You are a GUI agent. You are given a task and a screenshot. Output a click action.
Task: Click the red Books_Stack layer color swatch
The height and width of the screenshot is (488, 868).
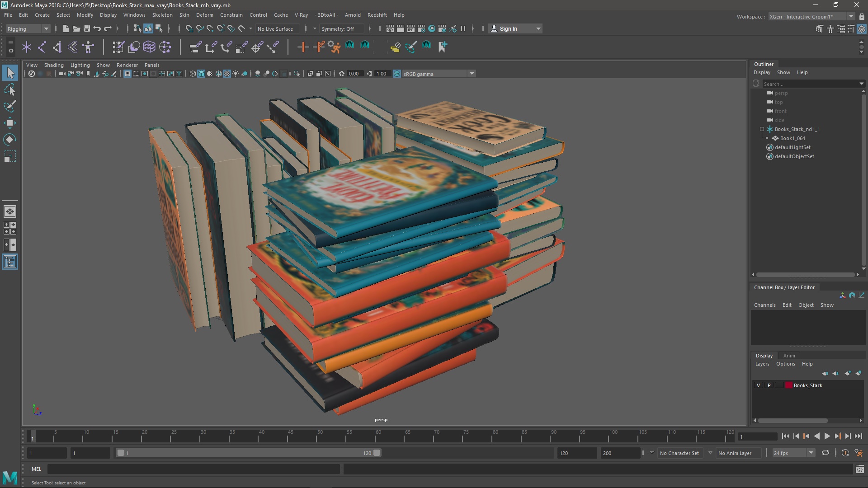[x=789, y=385]
